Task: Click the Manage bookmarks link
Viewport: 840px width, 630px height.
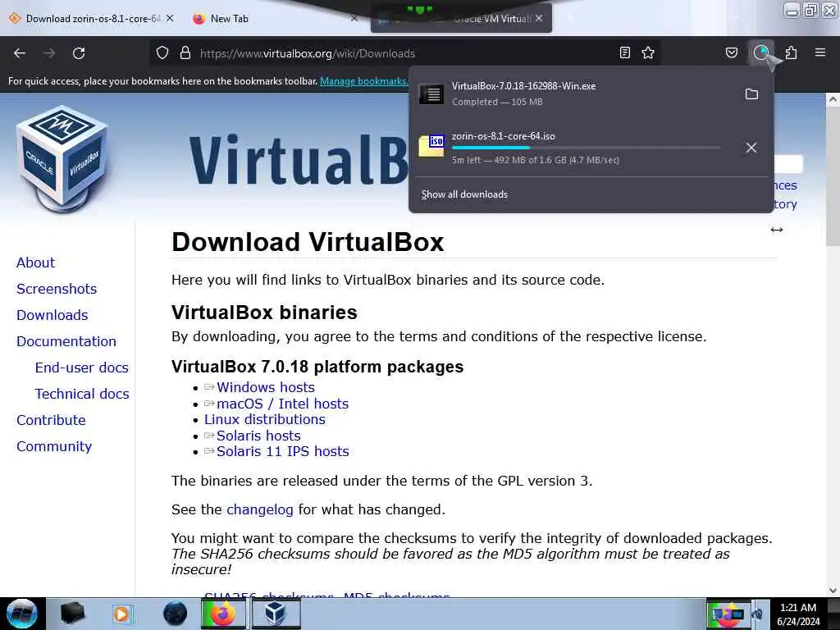Action: (363, 81)
